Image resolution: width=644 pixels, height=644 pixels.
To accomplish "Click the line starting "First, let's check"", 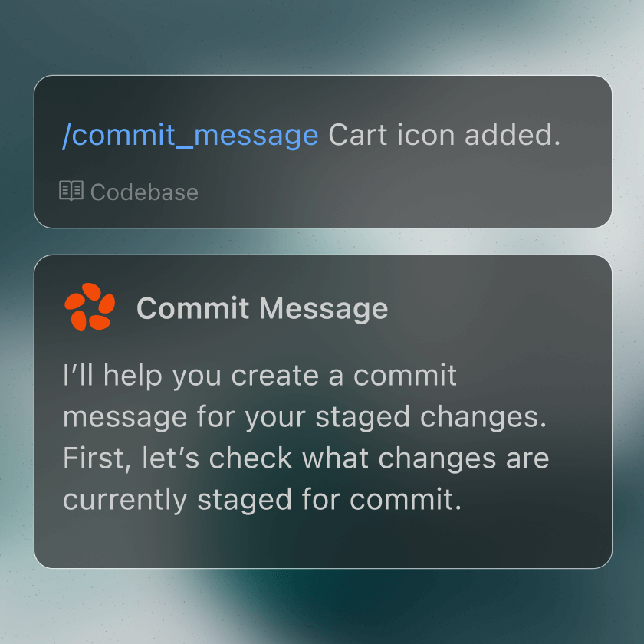I will coord(306,458).
